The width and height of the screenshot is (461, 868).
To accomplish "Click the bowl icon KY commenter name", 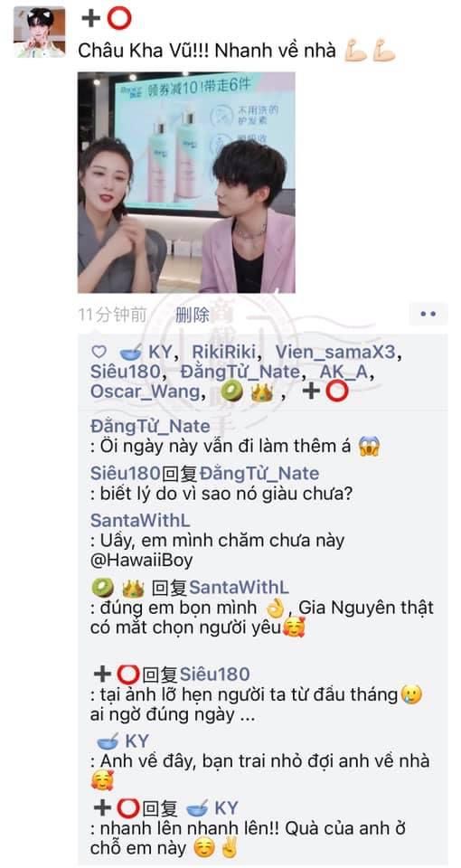I will coord(123,741).
